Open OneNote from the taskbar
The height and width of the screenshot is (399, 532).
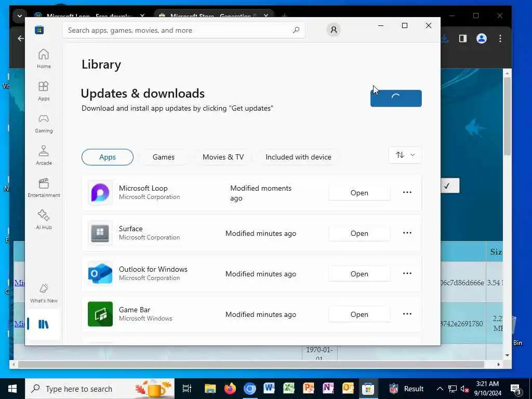click(328, 389)
